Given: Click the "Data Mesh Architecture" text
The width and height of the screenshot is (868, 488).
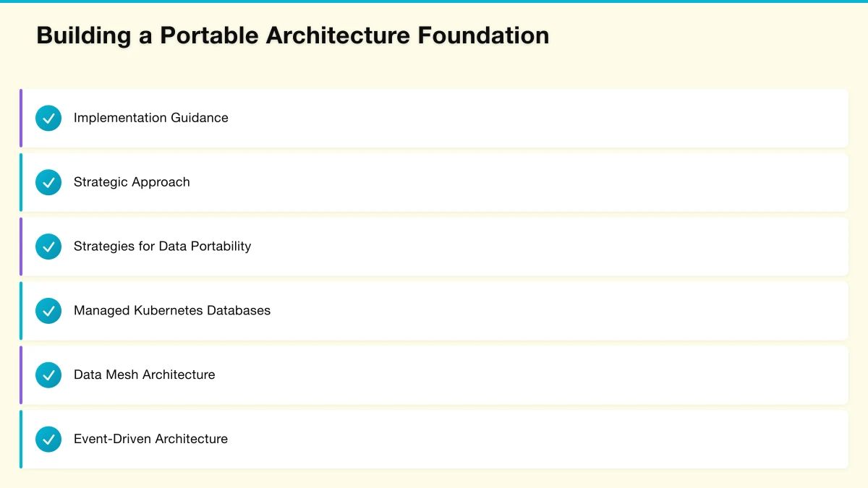Looking at the screenshot, I should [x=144, y=375].
